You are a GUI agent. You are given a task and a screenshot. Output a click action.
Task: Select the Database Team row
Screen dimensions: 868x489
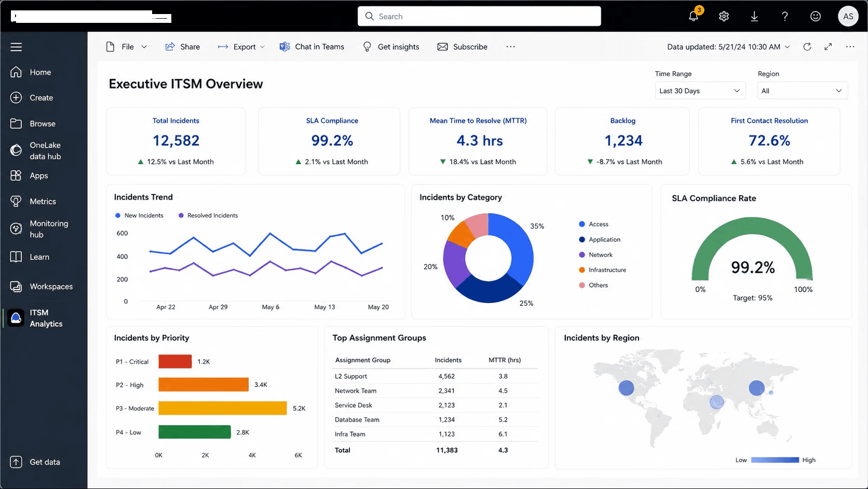pyautogui.click(x=435, y=420)
